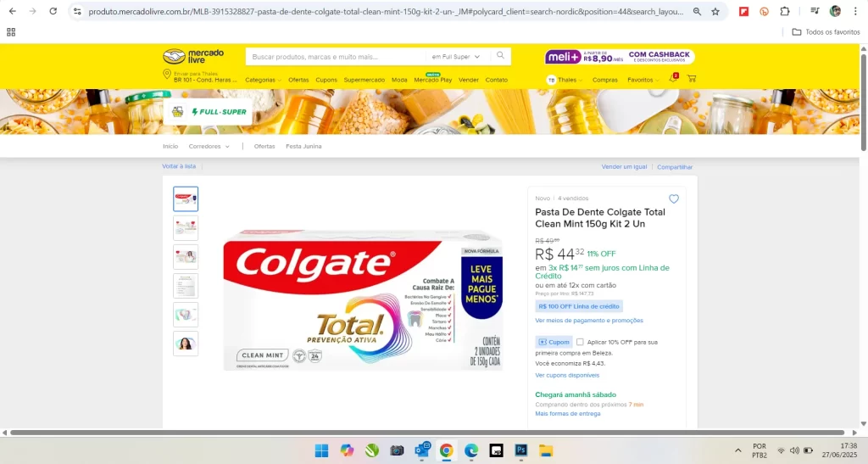Open the 'em Full Super' search scope dropdown

455,57
